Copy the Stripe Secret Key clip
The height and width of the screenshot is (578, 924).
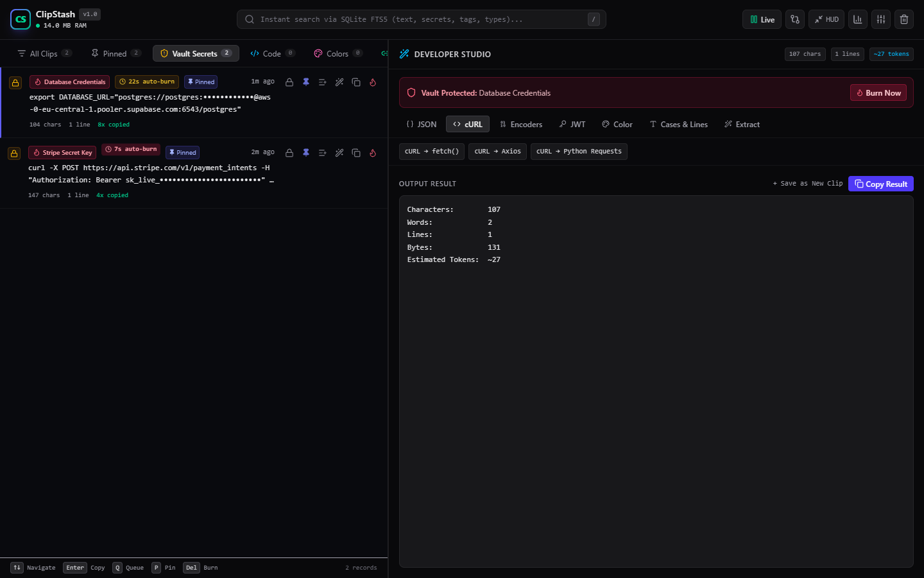(356, 153)
